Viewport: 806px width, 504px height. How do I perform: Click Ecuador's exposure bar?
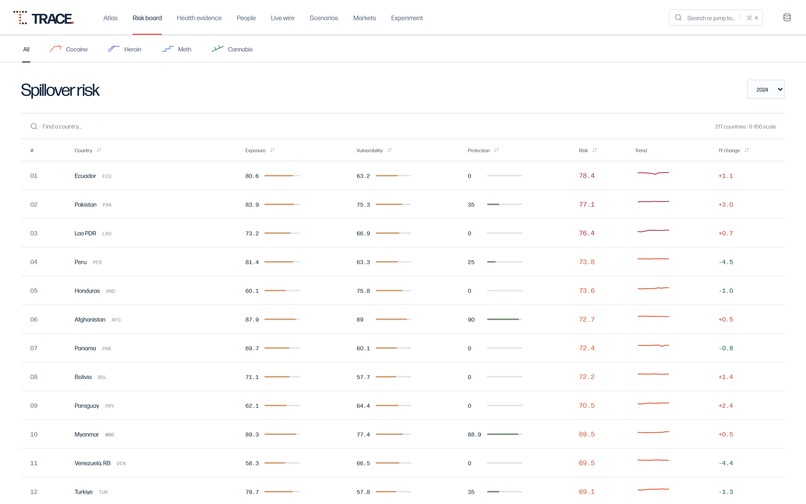click(282, 175)
